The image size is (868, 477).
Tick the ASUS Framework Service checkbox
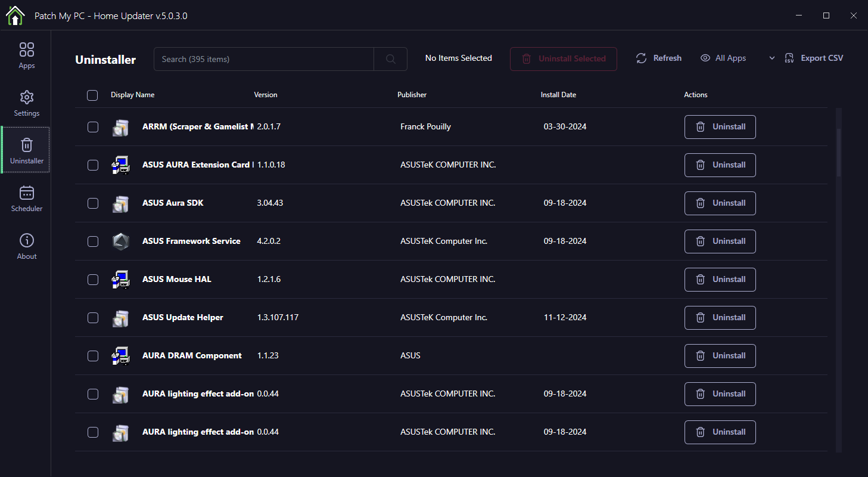point(93,241)
